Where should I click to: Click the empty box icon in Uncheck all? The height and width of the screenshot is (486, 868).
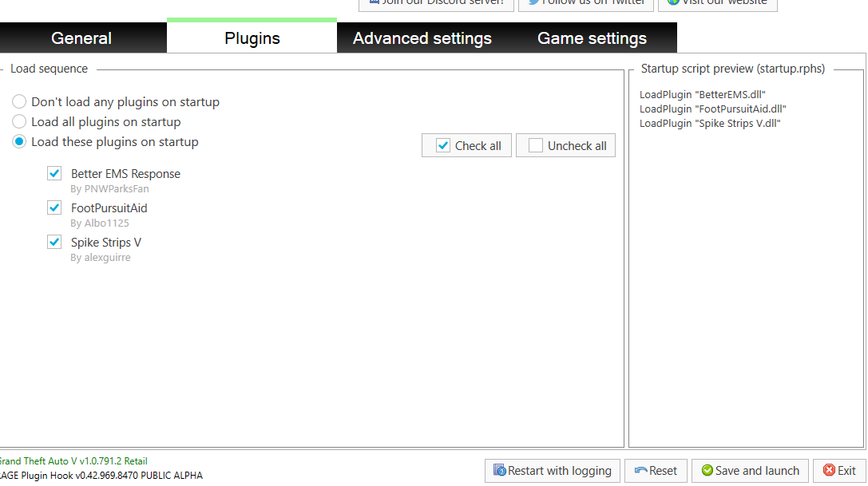pos(535,145)
